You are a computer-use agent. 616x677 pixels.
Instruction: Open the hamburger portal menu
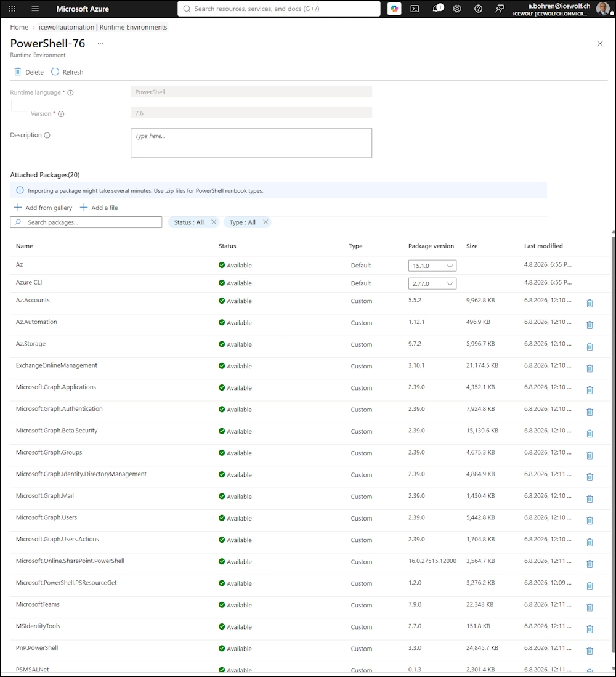coord(35,9)
